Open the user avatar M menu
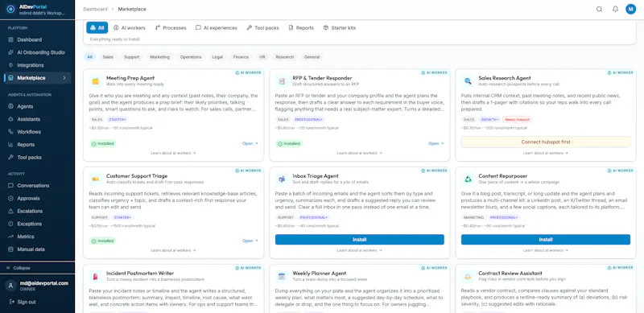This screenshot has height=313, width=644. [630, 9]
